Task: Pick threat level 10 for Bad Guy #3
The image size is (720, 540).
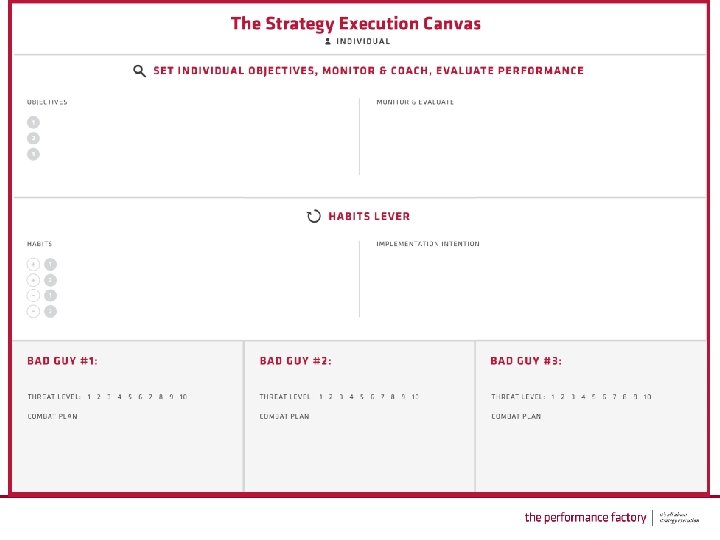Action: pyautogui.click(x=647, y=397)
